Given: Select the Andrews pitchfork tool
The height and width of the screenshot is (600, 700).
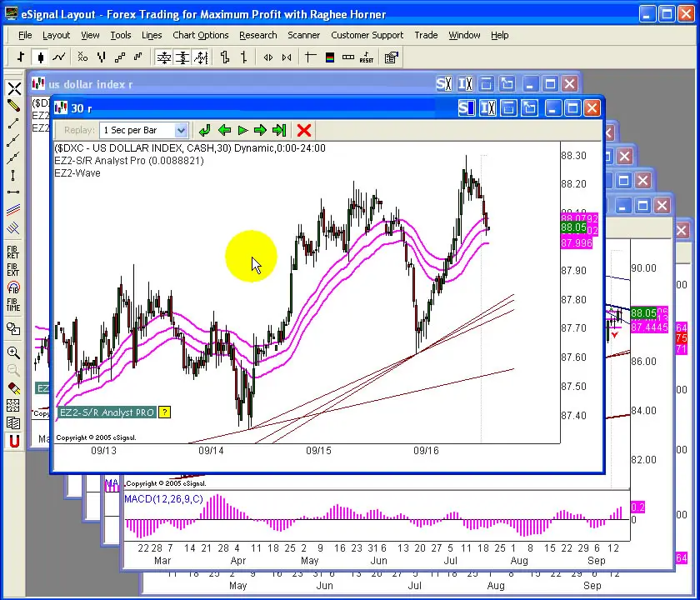Looking at the screenshot, I should click(13, 228).
